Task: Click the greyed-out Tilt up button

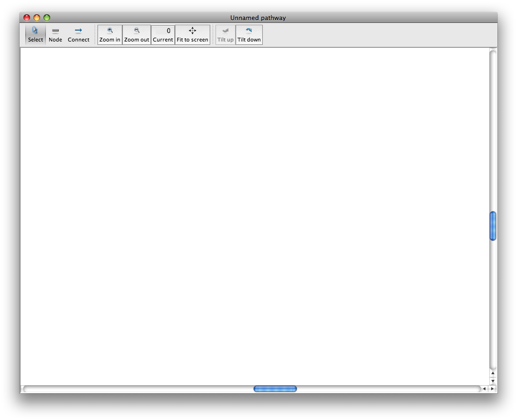Action: click(x=225, y=34)
